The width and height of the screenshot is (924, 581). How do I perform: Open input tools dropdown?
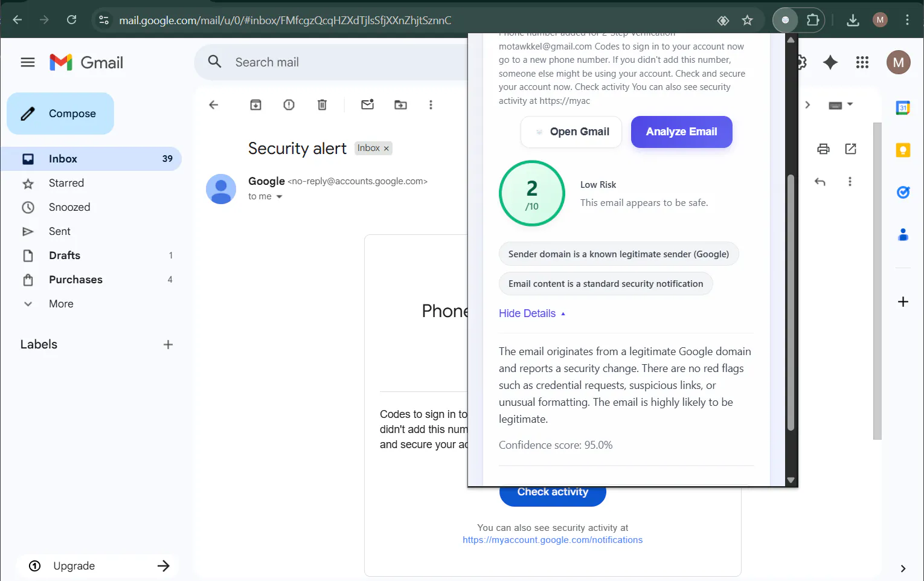(850, 104)
